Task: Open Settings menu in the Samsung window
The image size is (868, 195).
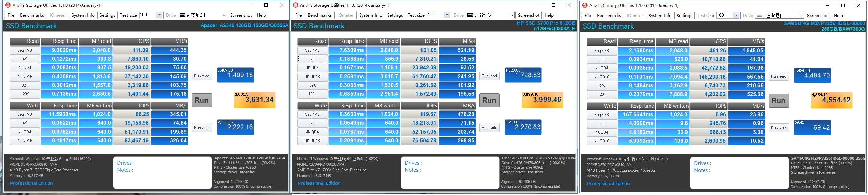Action: [684, 16]
